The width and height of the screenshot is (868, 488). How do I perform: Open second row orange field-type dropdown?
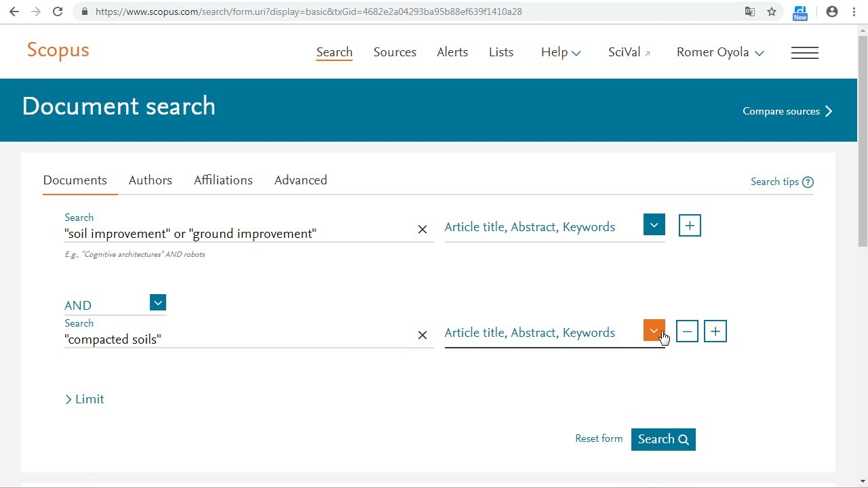coord(654,331)
